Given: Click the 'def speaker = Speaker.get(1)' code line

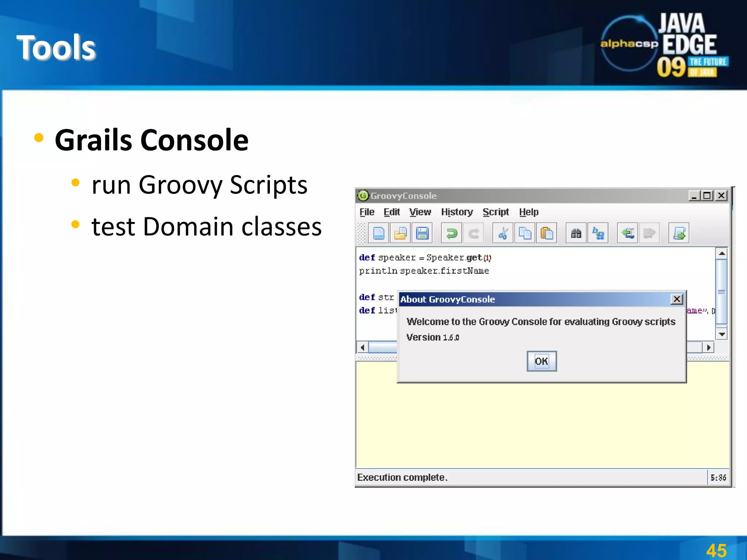Looking at the screenshot, I should pos(425,258).
